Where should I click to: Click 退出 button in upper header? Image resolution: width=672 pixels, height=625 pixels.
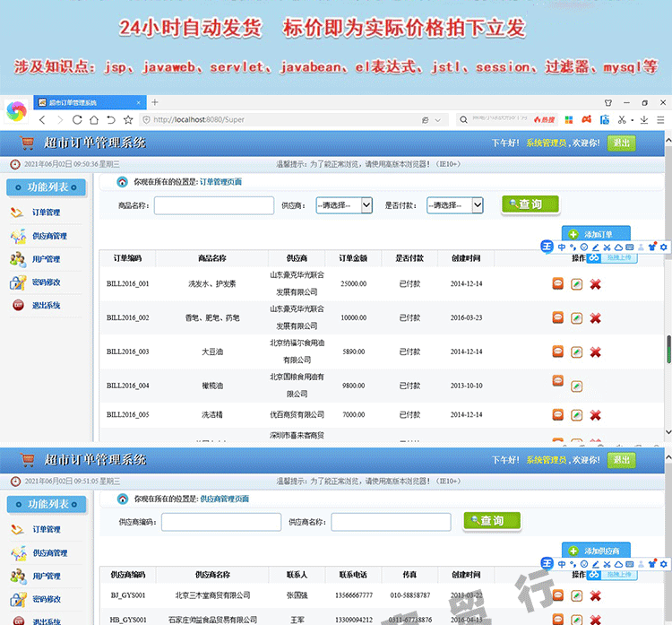coord(622,143)
